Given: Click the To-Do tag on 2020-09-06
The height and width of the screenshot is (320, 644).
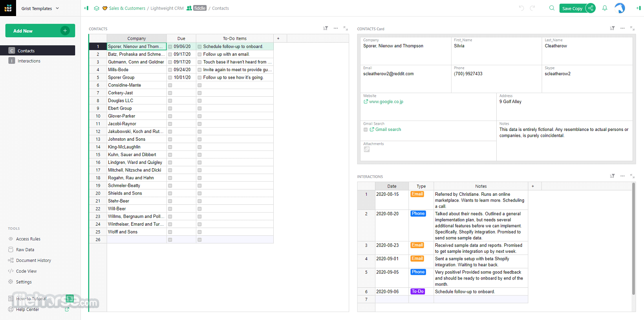Looking at the screenshot, I should pyautogui.click(x=417, y=292).
